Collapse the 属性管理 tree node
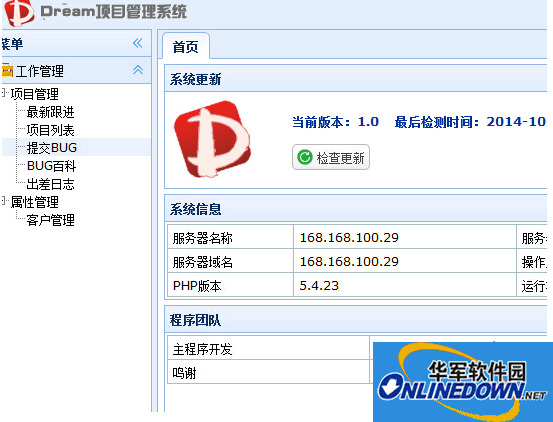 pos(4,201)
